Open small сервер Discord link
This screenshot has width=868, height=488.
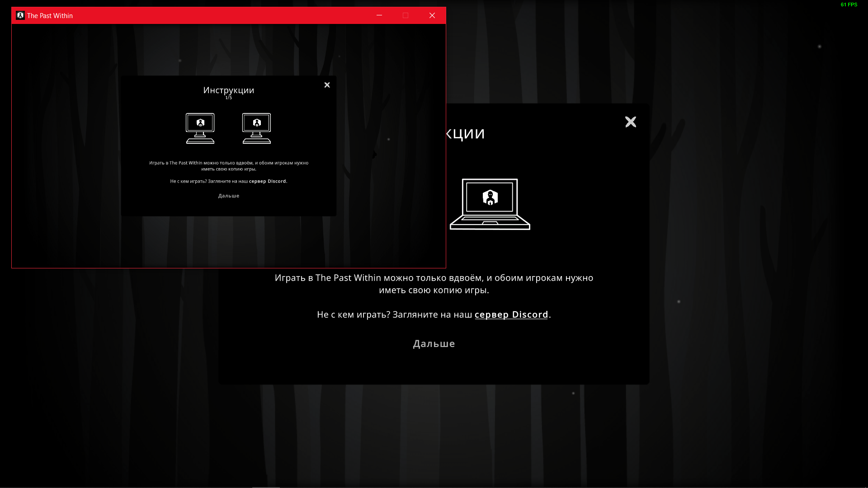tap(268, 181)
